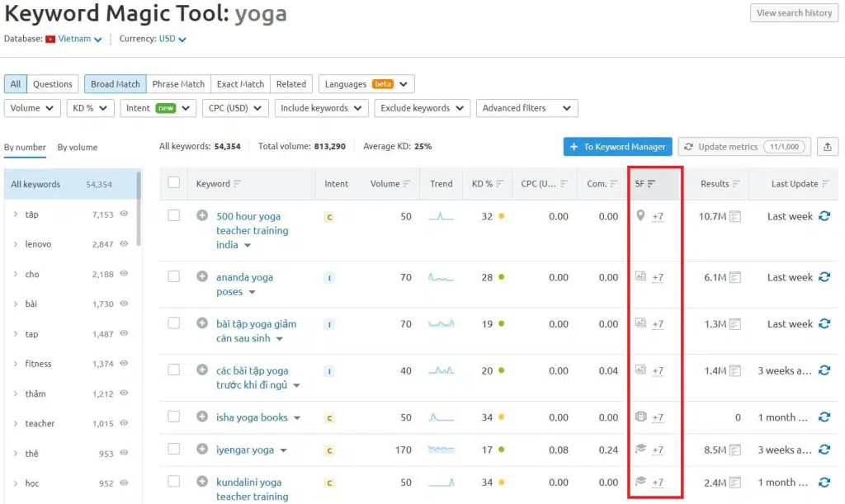Select the Broad Match tab
This screenshot has width=845, height=504.
tap(116, 84)
